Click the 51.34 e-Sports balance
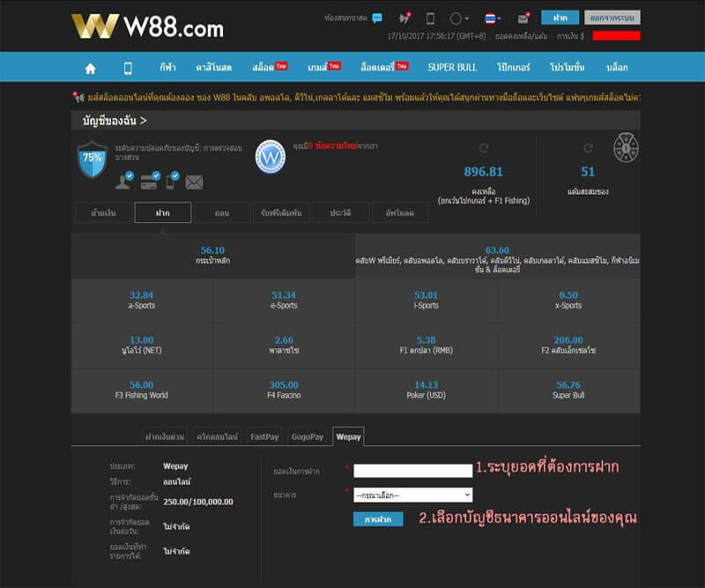The height and width of the screenshot is (588, 705). pos(284,295)
